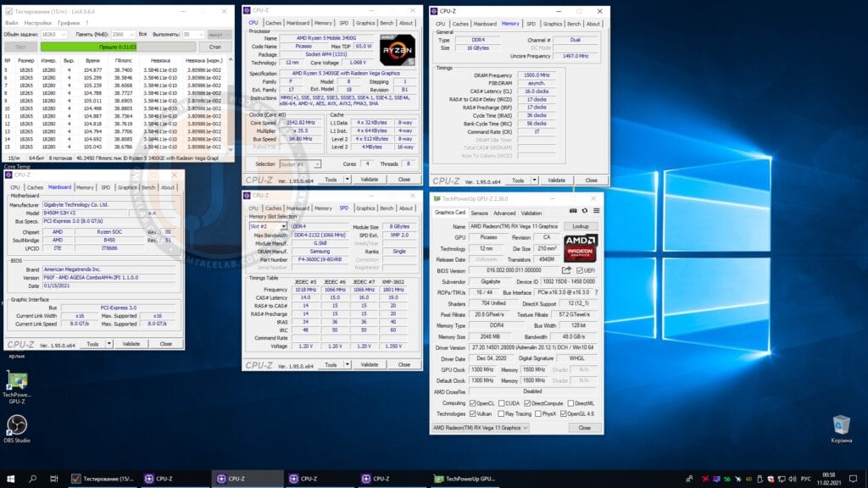Toggle the OpenCL checkbox
The width and height of the screenshot is (868, 488).
pyautogui.click(x=472, y=403)
